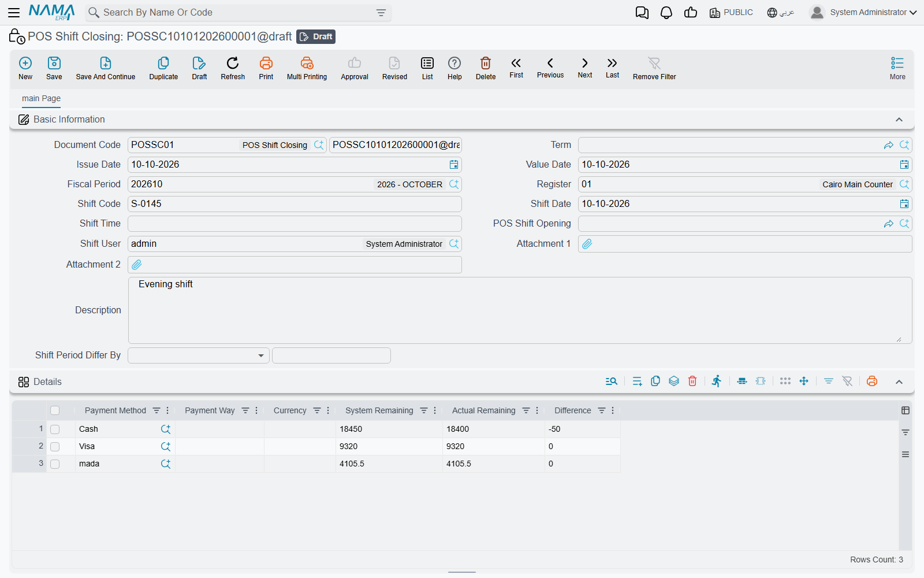Tick the select-all checkbox in grid header

[x=55, y=410]
